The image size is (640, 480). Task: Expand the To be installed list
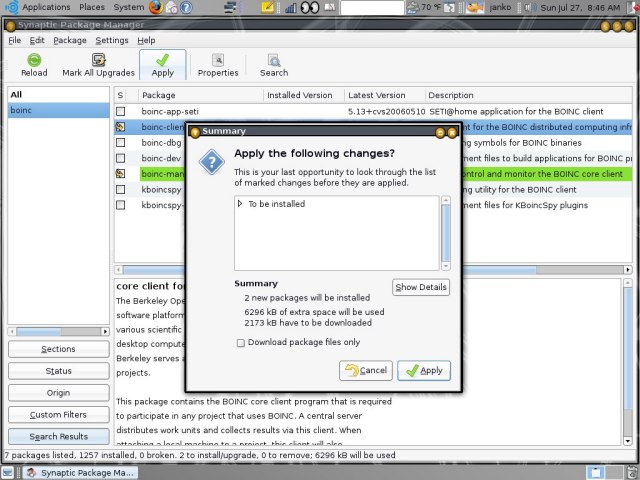(240, 203)
